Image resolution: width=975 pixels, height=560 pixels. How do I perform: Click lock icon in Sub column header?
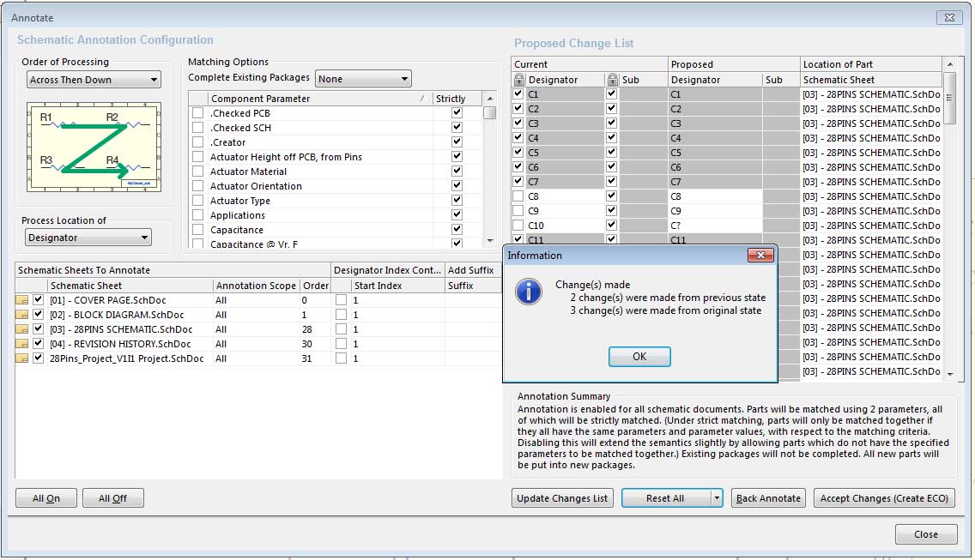point(611,80)
